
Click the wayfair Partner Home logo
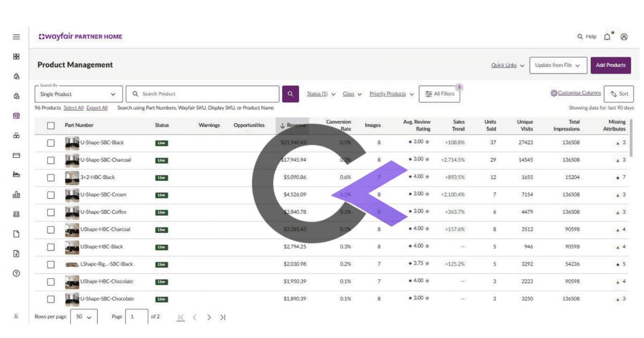[x=80, y=36]
